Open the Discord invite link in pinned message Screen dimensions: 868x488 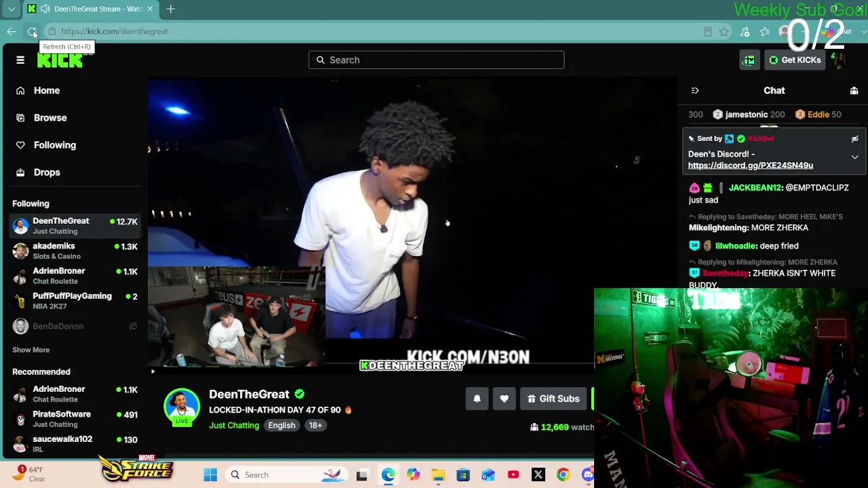(x=751, y=165)
